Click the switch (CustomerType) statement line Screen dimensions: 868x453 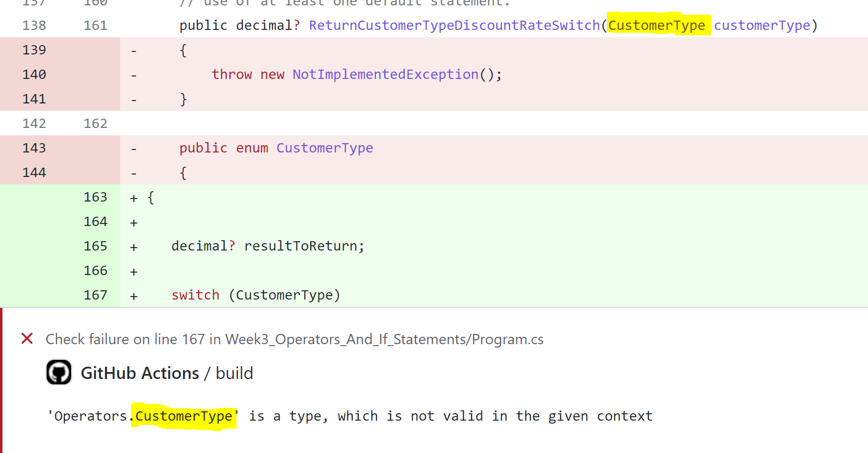point(256,295)
